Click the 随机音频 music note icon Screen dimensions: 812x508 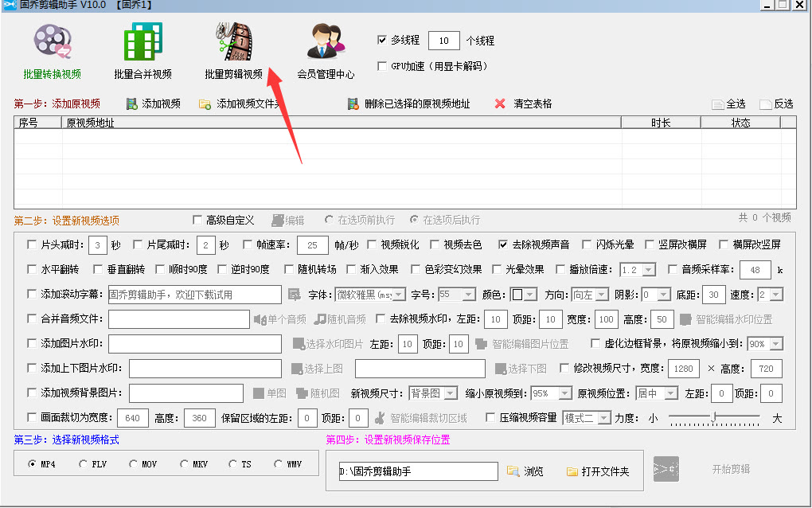pos(320,319)
